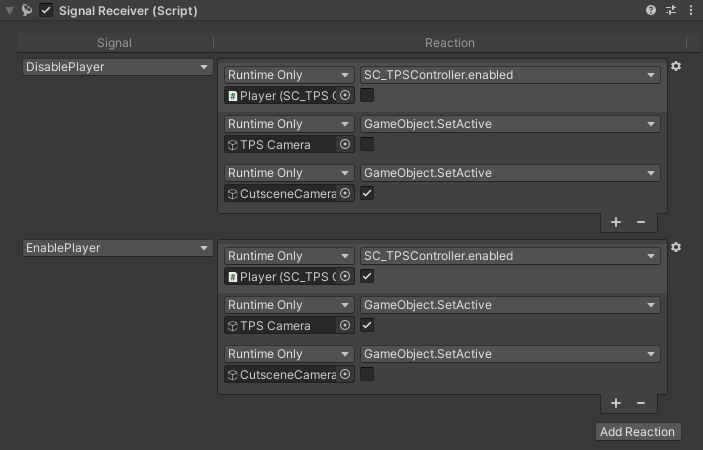Viewport: 703px width, 450px height.
Task: Collapse the Signal Receiver component foldout
Action: click(10, 11)
